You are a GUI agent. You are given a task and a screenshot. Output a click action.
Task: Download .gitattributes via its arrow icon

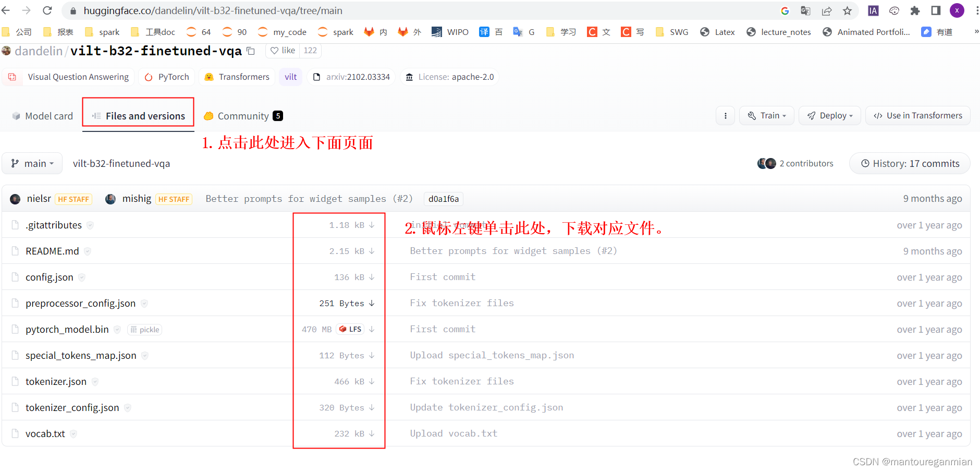tap(372, 225)
